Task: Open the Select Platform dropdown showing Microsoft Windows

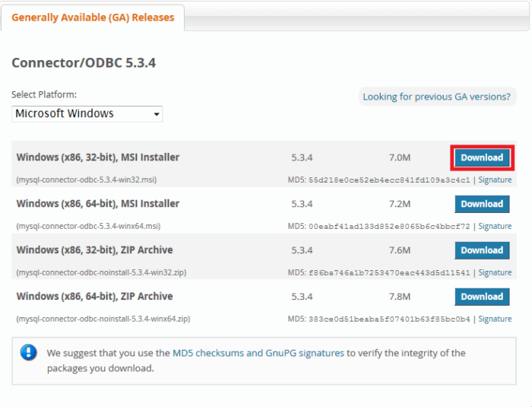Action: 87,114
